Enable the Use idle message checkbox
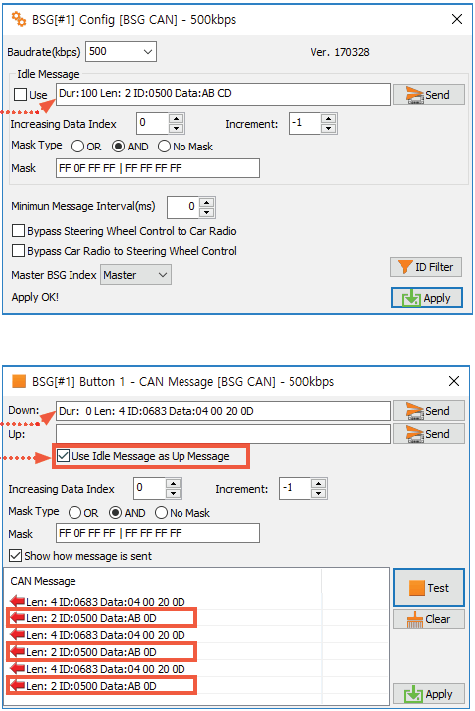Image resolution: width=475 pixels, height=711 pixels. coord(20,95)
